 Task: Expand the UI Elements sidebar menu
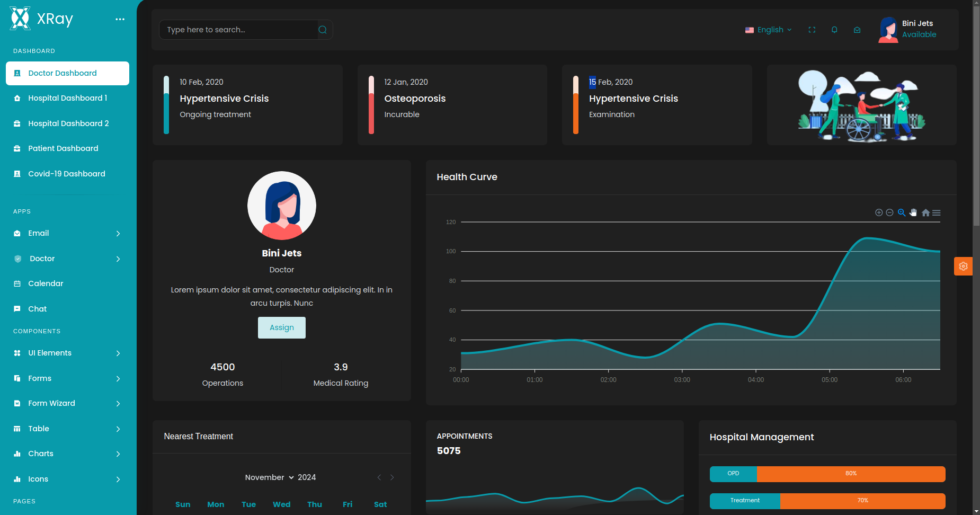pos(68,353)
